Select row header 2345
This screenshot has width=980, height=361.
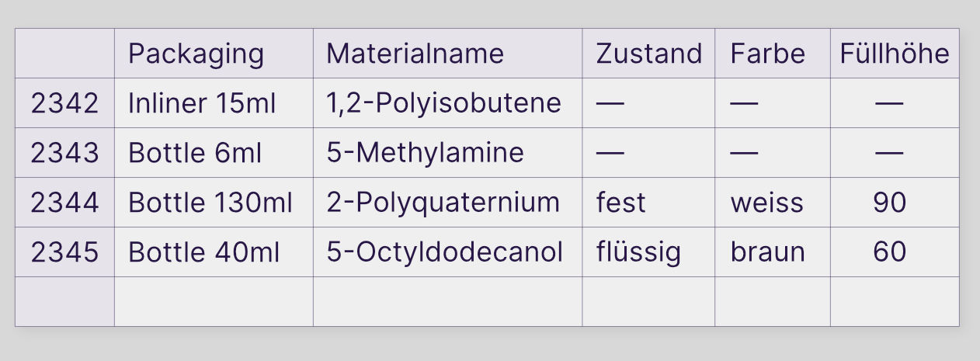click(64, 252)
